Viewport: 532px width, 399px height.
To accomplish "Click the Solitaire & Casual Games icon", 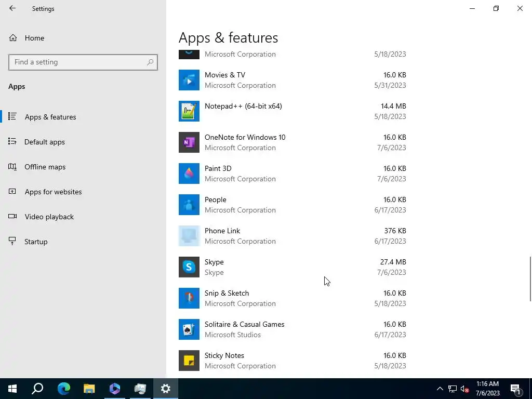I will point(189,330).
